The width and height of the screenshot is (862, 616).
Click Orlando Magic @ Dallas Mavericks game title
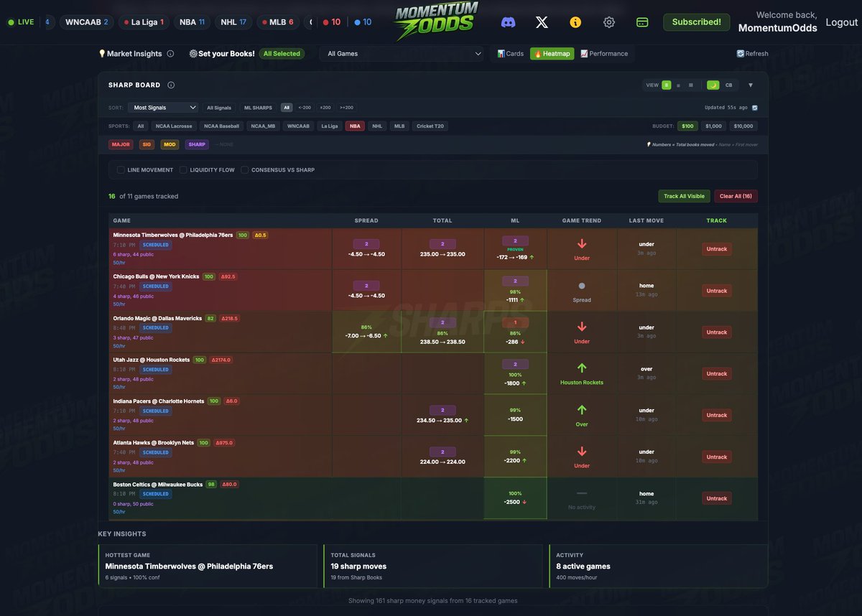coord(157,318)
